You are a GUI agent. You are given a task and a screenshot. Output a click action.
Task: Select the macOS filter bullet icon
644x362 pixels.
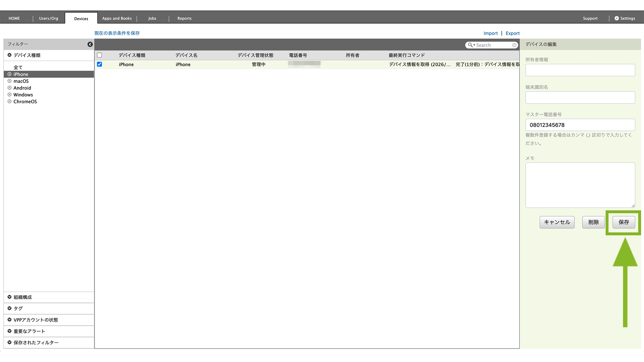click(10, 81)
